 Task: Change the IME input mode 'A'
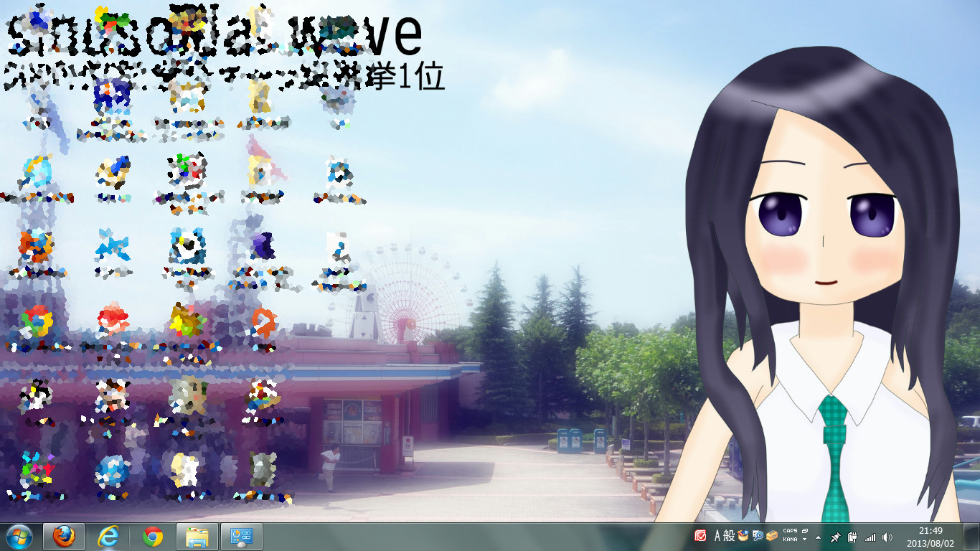pyautogui.click(x=717, y=536)
